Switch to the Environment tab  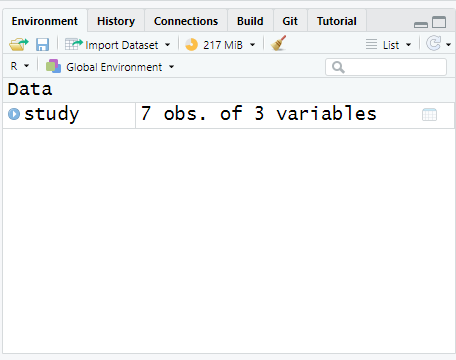click(x=45, y=21)
